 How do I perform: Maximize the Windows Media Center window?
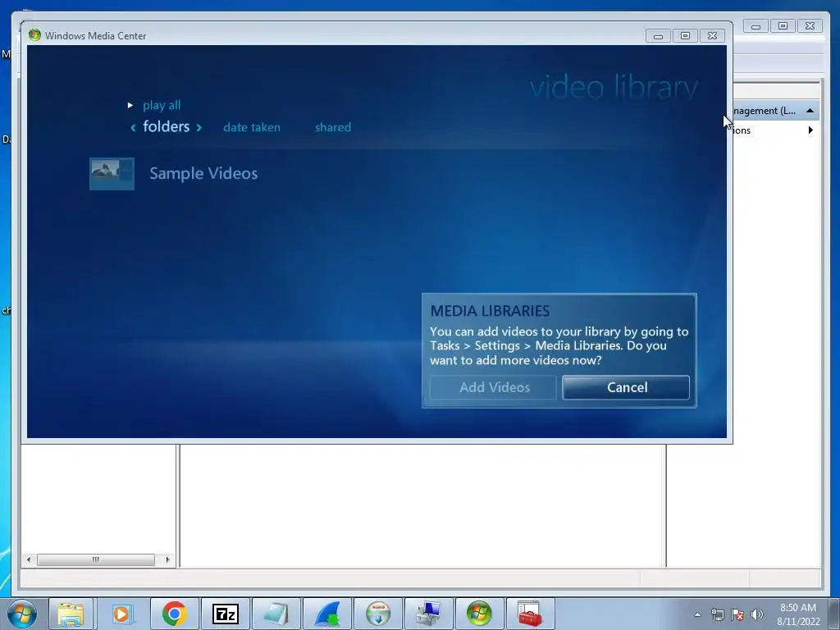point(685,36)
